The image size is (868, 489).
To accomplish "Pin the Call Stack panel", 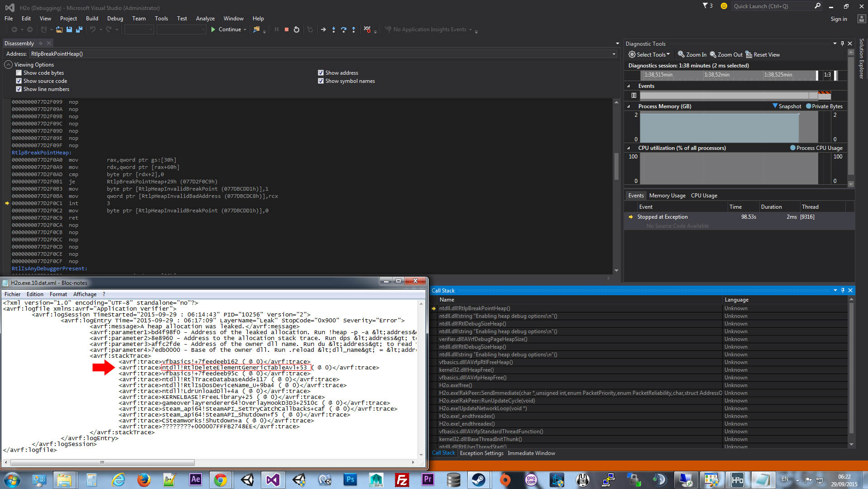I will click(843, 290).
